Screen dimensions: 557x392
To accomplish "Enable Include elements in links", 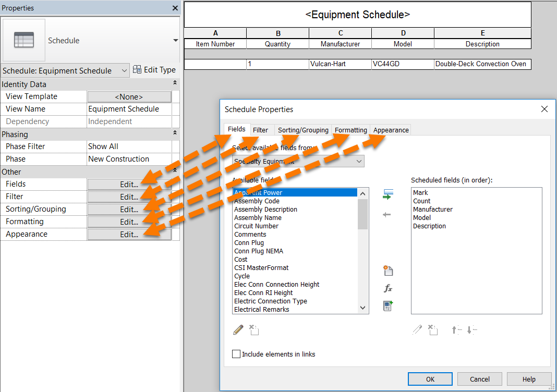I will coord(236,354).
